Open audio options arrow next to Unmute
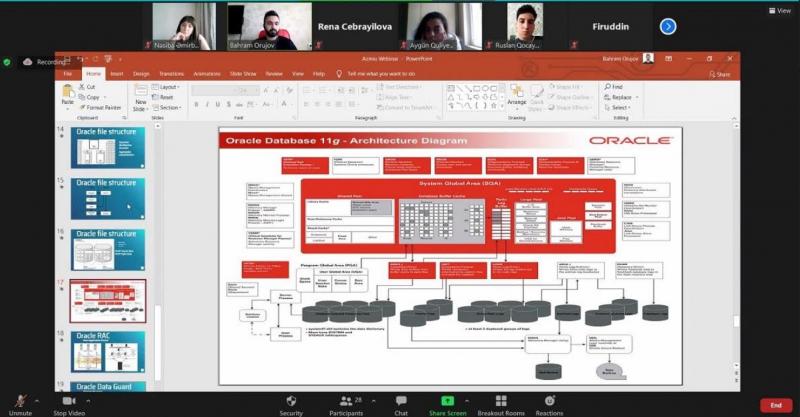 coord(37,401)
